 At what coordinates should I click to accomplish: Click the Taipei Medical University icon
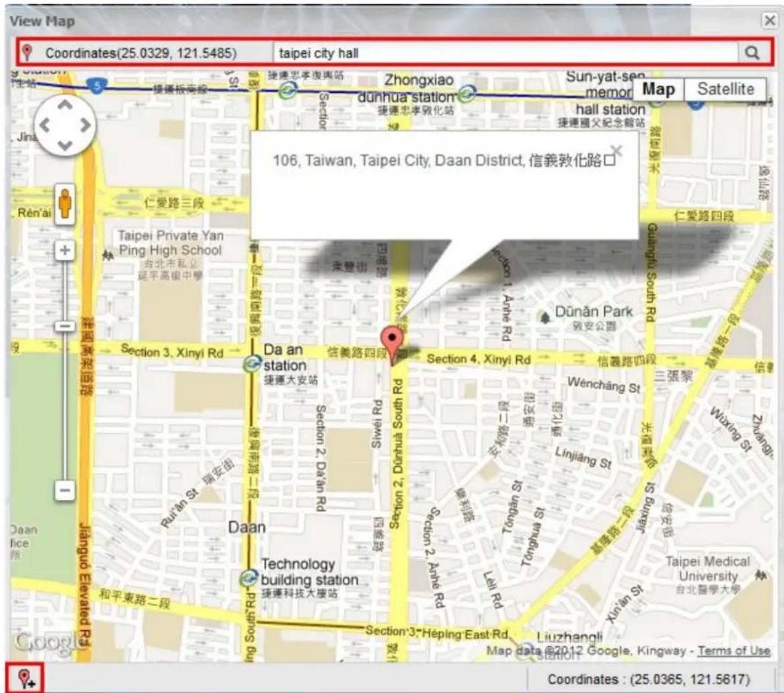pyautogui.click(x=761, y=575)
